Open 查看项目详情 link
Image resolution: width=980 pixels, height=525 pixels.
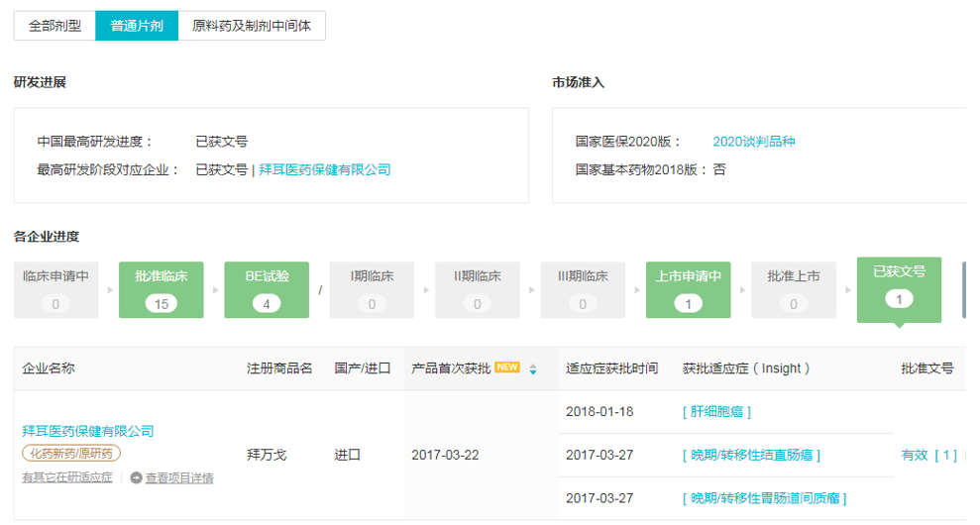pyautogui.click(x=179, y=478)
